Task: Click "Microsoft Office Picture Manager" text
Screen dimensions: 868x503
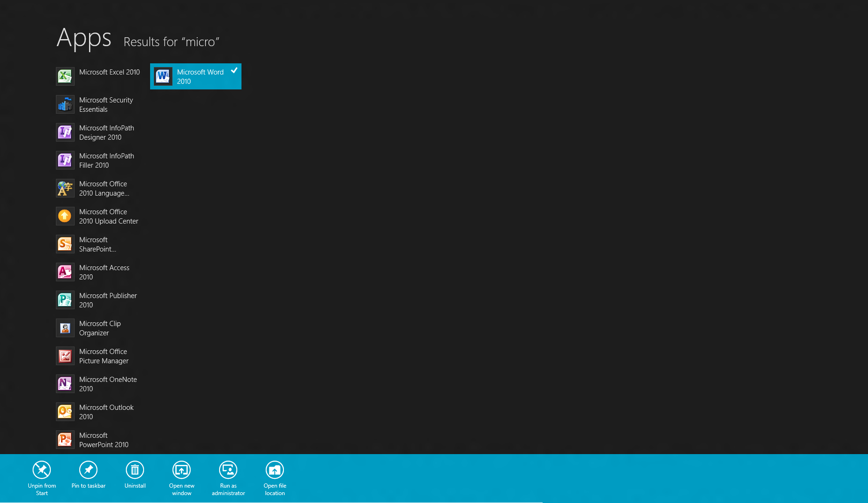Action: 104,356
